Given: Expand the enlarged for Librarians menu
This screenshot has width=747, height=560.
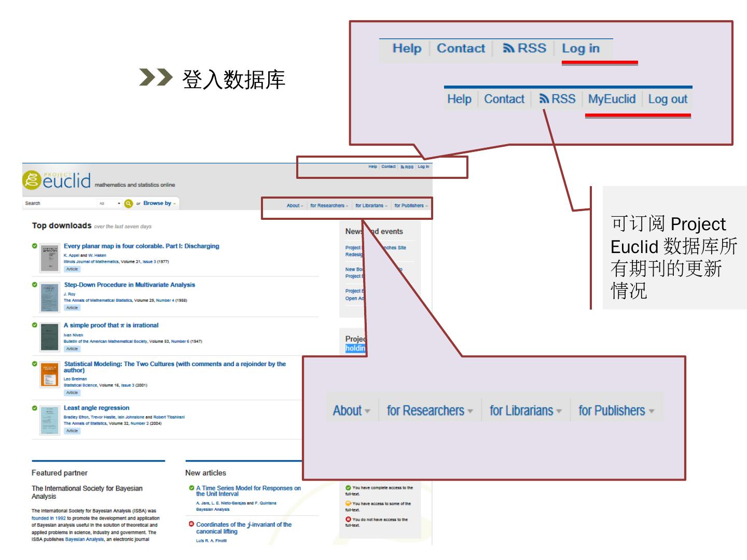Looking at the screenshot, I should click(525, 411).
